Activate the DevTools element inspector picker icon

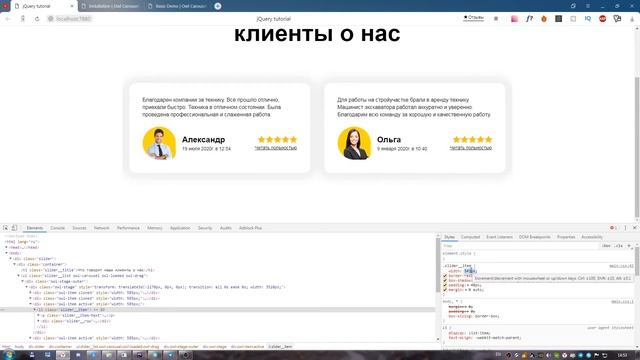(x=5, y=228)
